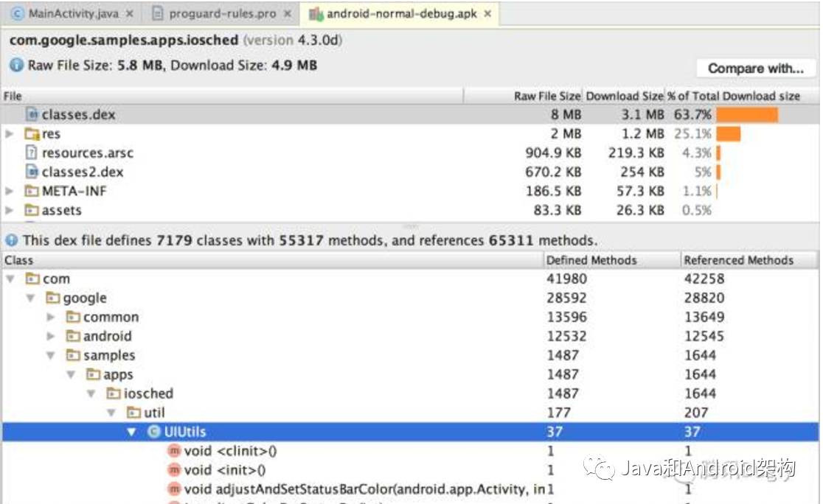Click the Defined Methods column header
The image size is (823, 504).
612,261
